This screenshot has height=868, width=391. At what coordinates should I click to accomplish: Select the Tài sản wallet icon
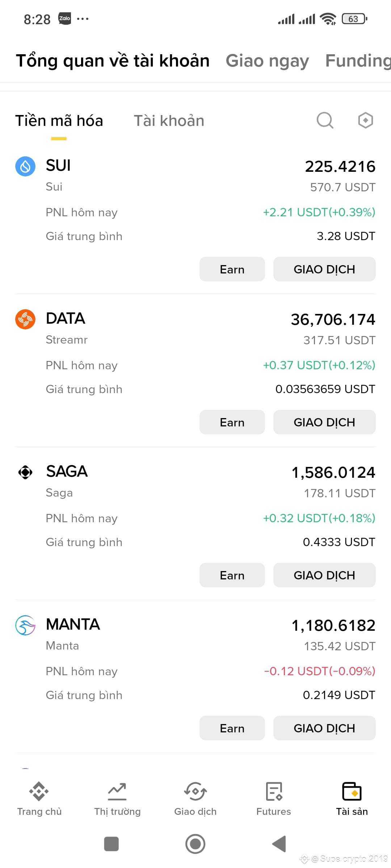click(352, 791)
